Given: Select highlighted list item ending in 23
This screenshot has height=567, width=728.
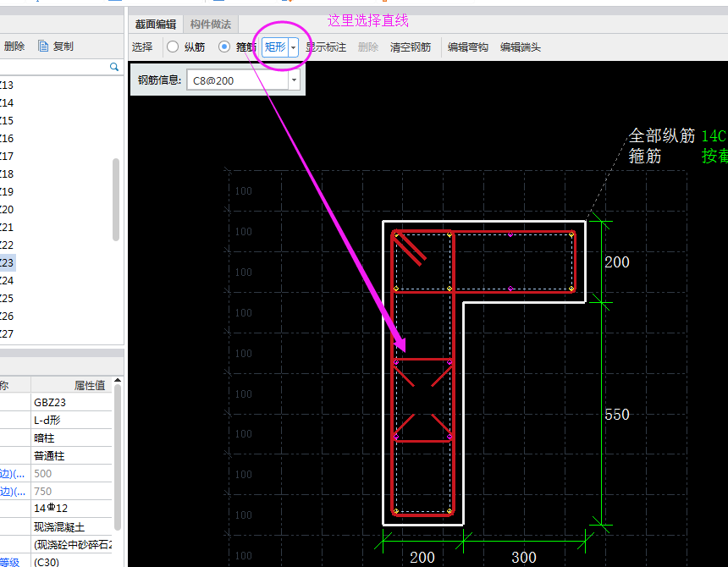Looking at the screenshot, I should tap(7, 262).
